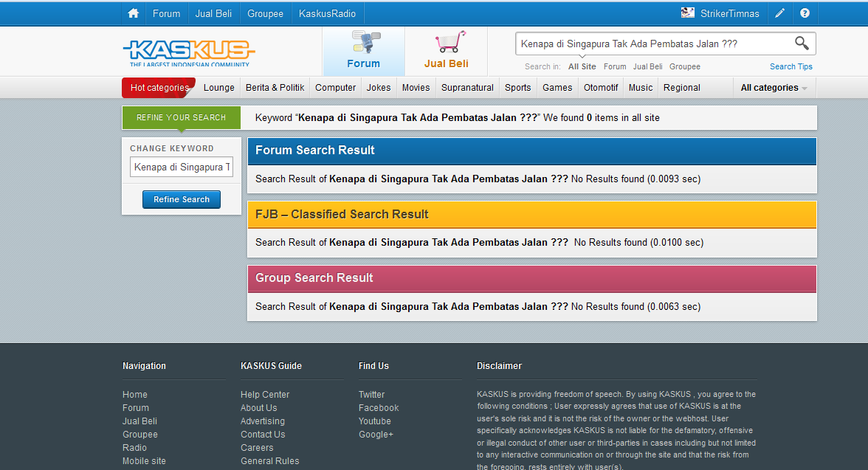Open Groupee in footer navigation
Viewport: 868px width, 470px height.
pyautogui.click(x=140, y=434)
